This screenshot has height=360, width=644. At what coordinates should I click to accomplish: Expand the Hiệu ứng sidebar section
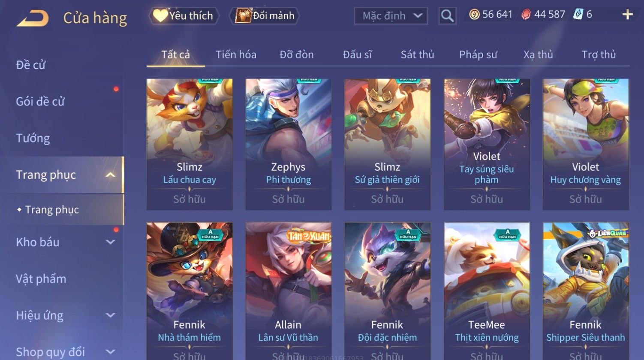(x=110, y=315)
